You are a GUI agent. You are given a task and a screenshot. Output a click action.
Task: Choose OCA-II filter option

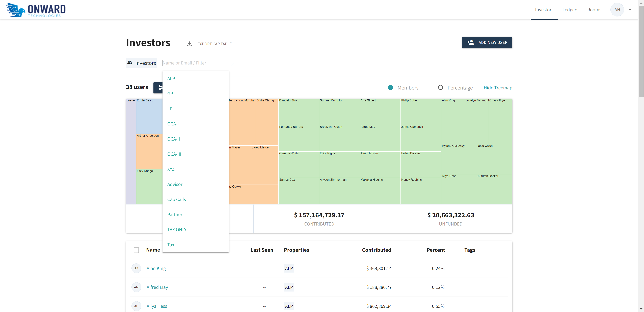[x=196, y=139]
